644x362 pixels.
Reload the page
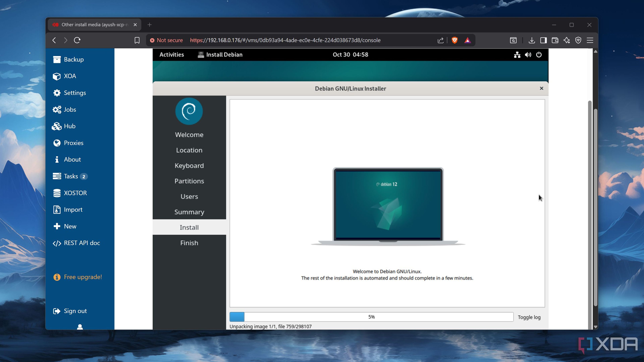[x=77, y=40]
